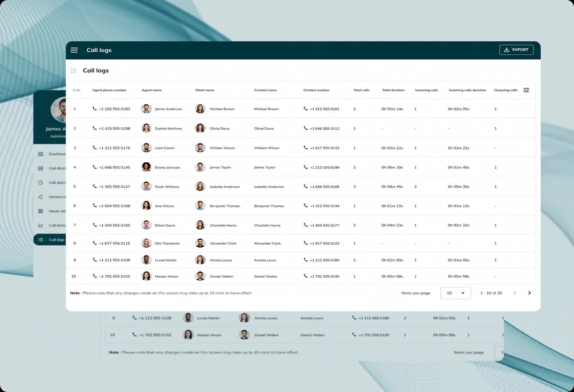574x392 pixels.
Task: Click Michael Brown client avatar
Action: [x=200, y=109]
